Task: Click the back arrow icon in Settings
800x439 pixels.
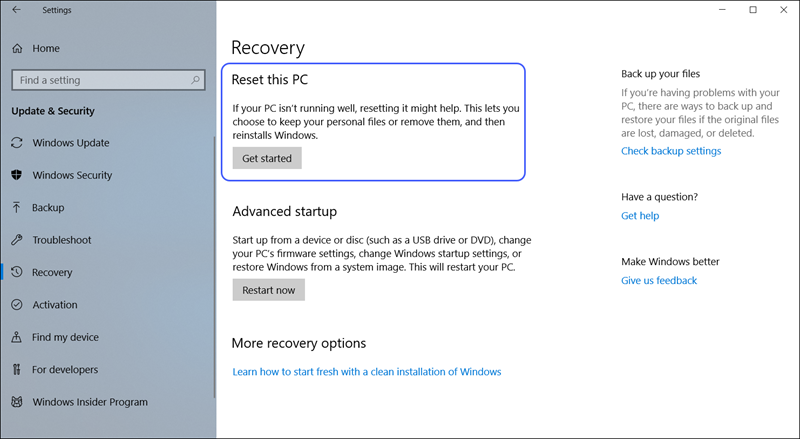Action: 16,10
